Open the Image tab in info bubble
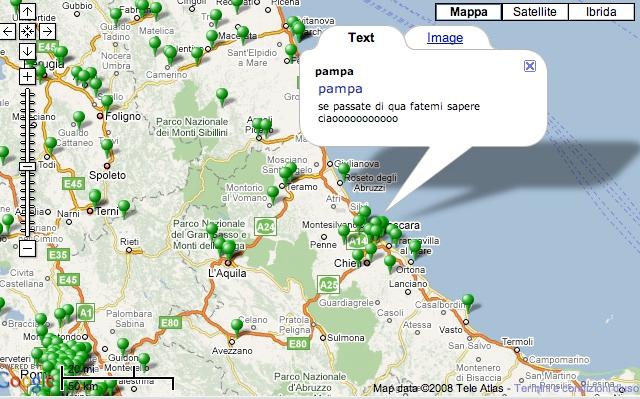Screen dimensions: 640x399 click(445, 38)
